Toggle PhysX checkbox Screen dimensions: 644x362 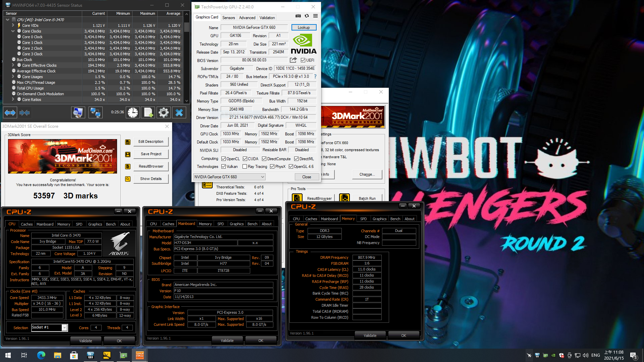point(272,167)
